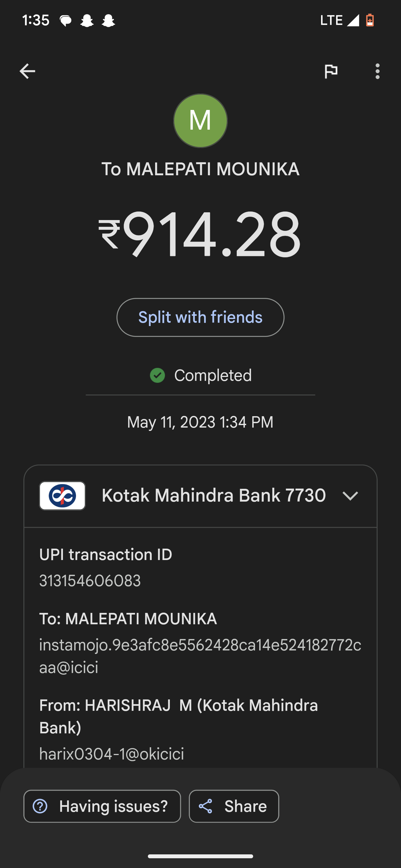Tap the bottom navigation gesture bar

[x=200, y=856]
